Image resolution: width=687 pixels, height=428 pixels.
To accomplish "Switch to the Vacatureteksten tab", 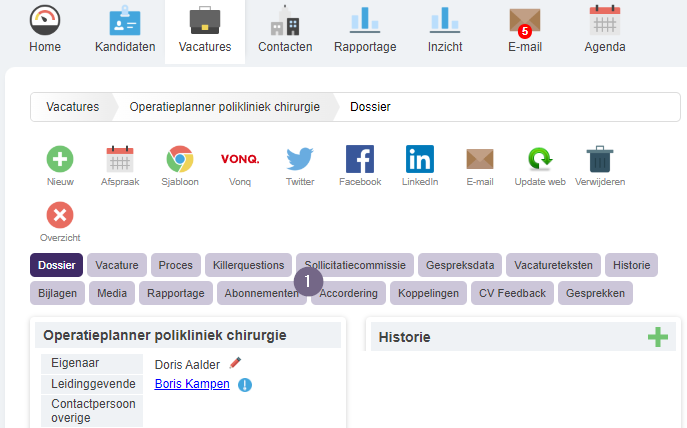I will click(x=553, y=265).
